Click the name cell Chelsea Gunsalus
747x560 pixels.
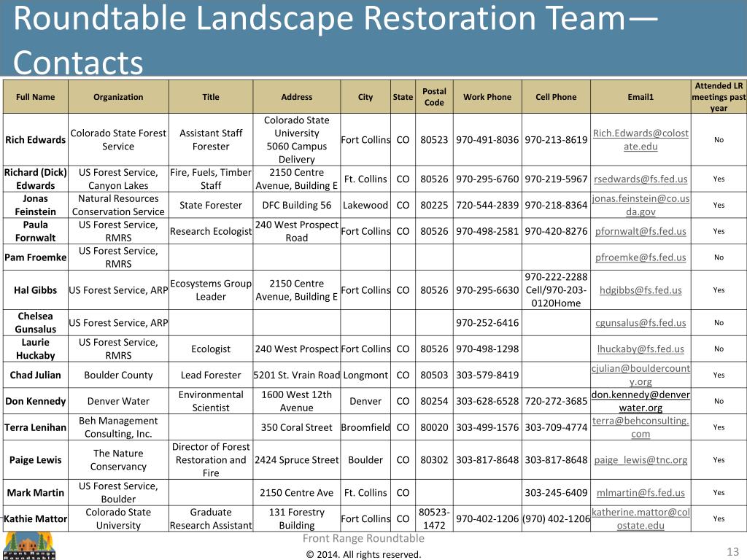[35, 322]
